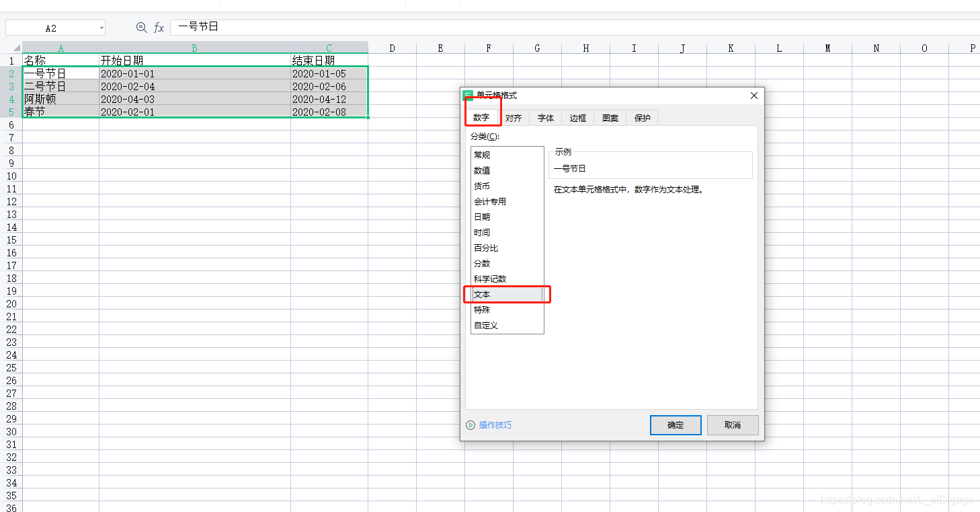Image resolution: width=980 pixels, height=512 pixels.
Task: Click the 取消 button
Action: (733, 425)
